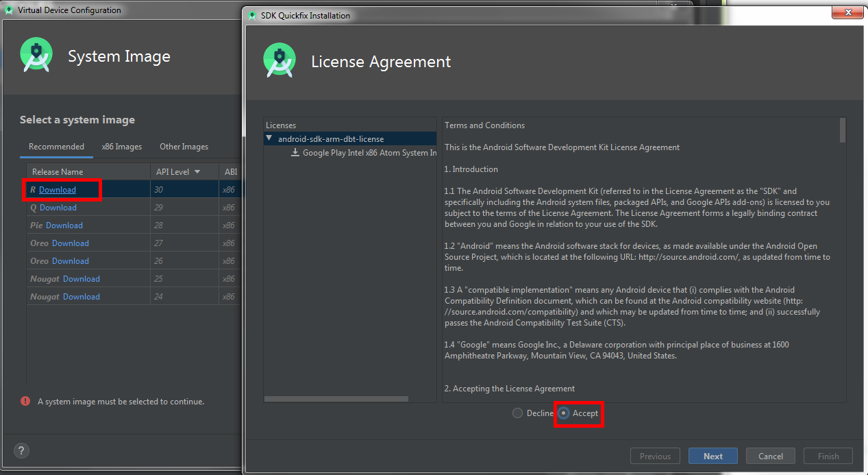Click Download link for R release

click(58, 189)
